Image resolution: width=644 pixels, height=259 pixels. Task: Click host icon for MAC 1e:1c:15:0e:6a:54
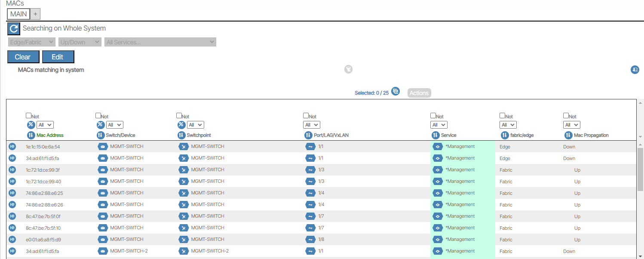pos(12,146)
